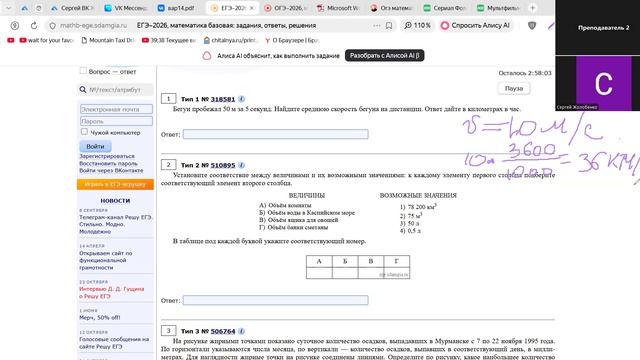Click the address bar URL mathb-ege.sdamgia.ru
Image resolution: width=640 pixels, height=360 pixels.
[93, 25]
